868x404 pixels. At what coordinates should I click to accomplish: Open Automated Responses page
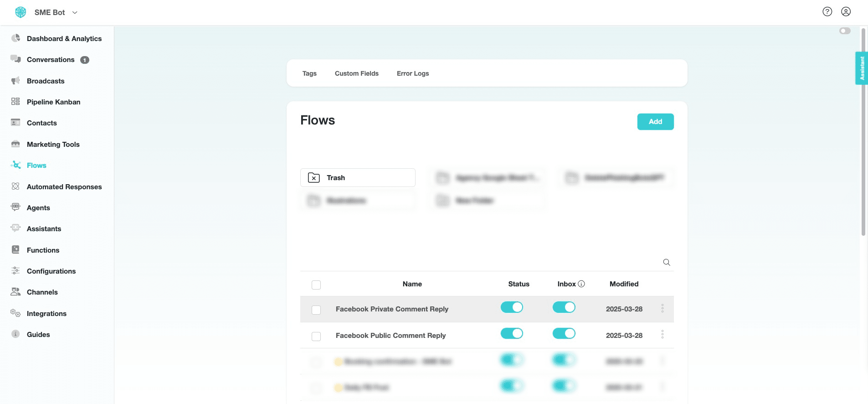(x=64, y=187)
